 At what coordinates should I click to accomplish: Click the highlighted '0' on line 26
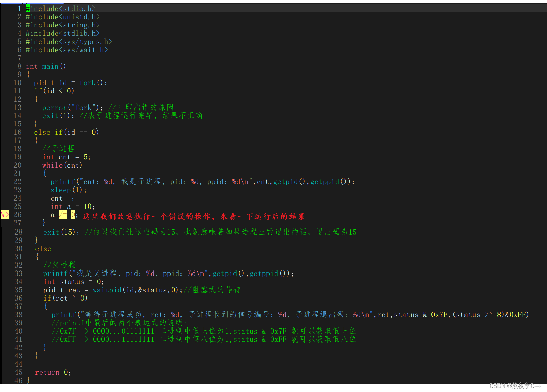tap(73, 215)
